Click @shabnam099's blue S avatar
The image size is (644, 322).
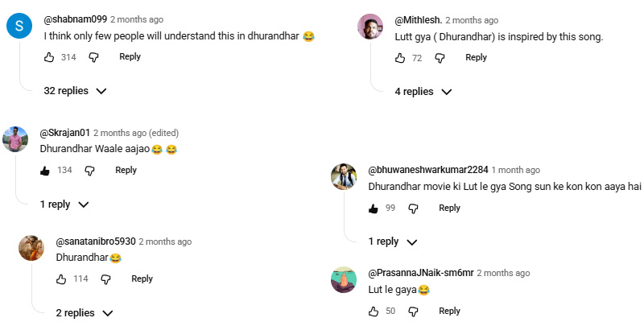coord(19,27)
